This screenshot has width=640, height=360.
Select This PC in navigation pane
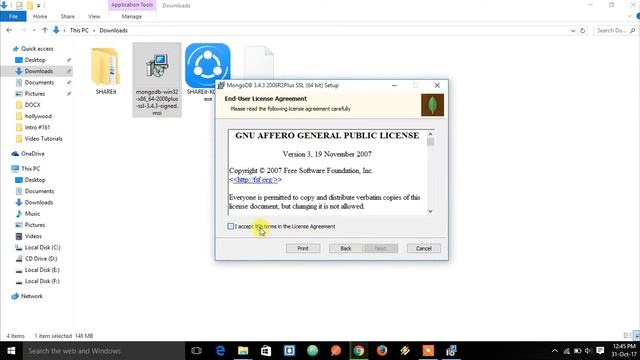pos(30,169)
